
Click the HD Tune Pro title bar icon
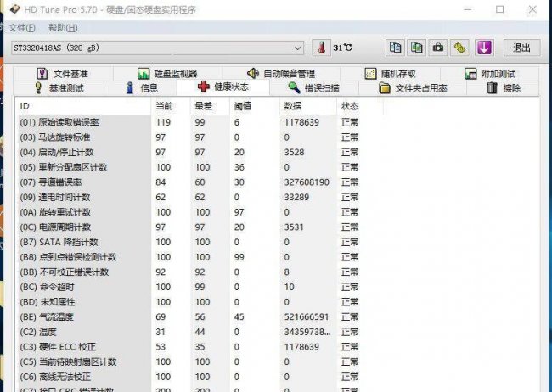(x=14, y=9)
